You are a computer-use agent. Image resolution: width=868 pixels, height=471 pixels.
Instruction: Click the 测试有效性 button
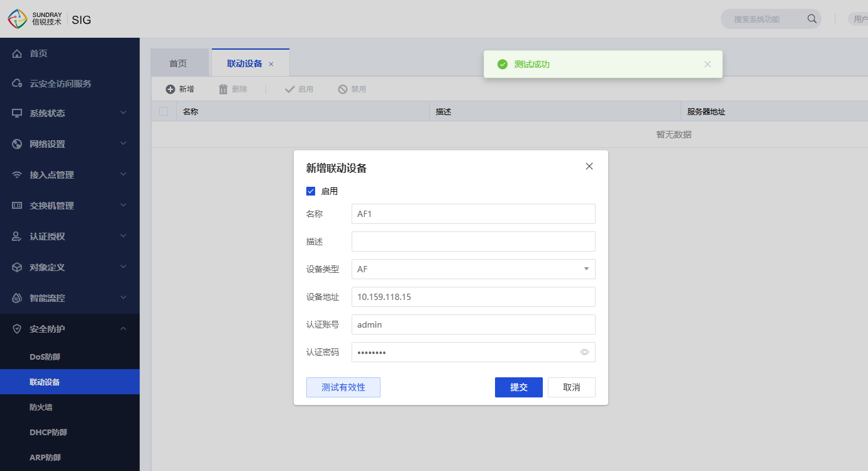pos(343,387)
